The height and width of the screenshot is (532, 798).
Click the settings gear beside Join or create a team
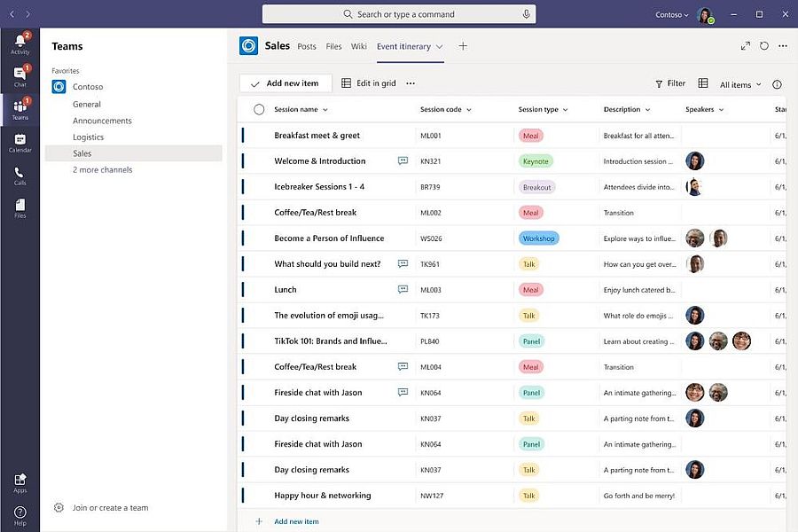pos(59,507)
